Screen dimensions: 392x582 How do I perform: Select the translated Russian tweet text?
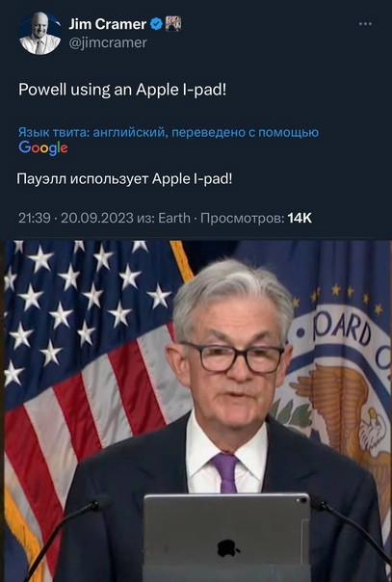124,179
